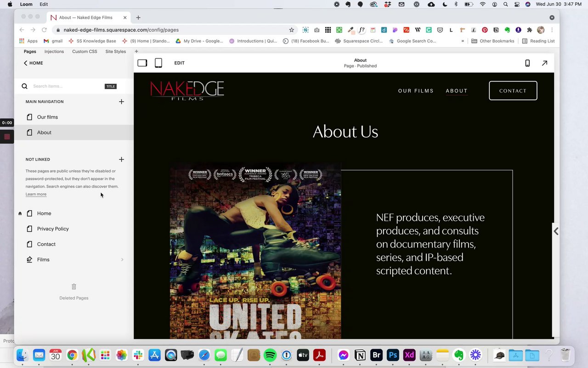Go back to HOME panel
This screenshot has height=368, width=588.
click(34, 63)
